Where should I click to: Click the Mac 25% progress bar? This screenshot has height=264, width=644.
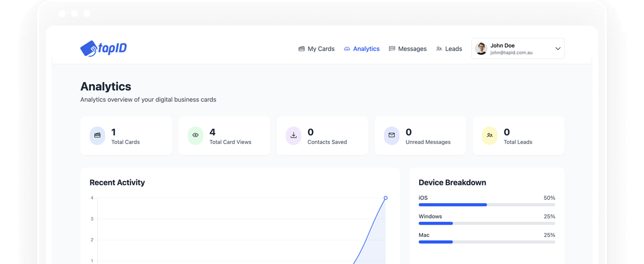[x=487, y=242]
